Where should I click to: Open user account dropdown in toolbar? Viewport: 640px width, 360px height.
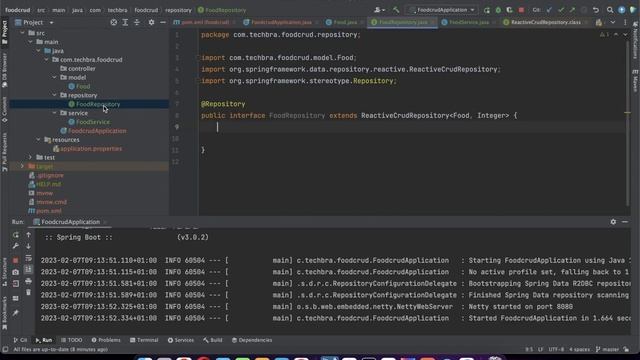[380, 10]
